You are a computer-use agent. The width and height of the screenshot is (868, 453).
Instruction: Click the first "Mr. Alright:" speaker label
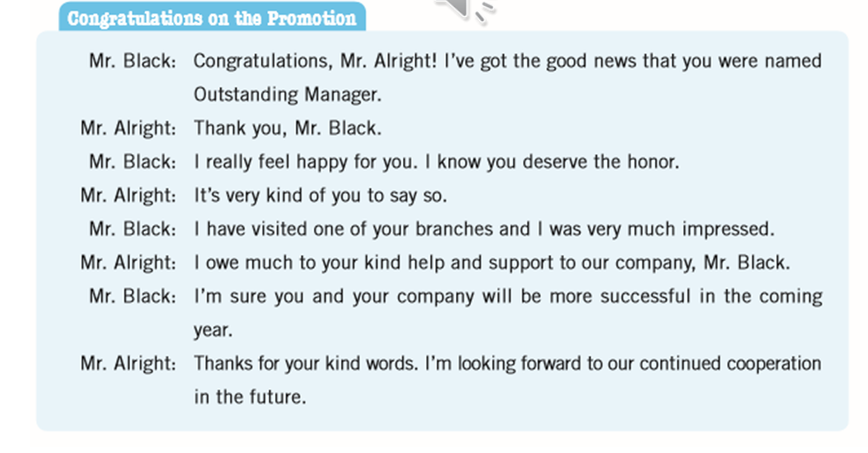coord(127,128)
